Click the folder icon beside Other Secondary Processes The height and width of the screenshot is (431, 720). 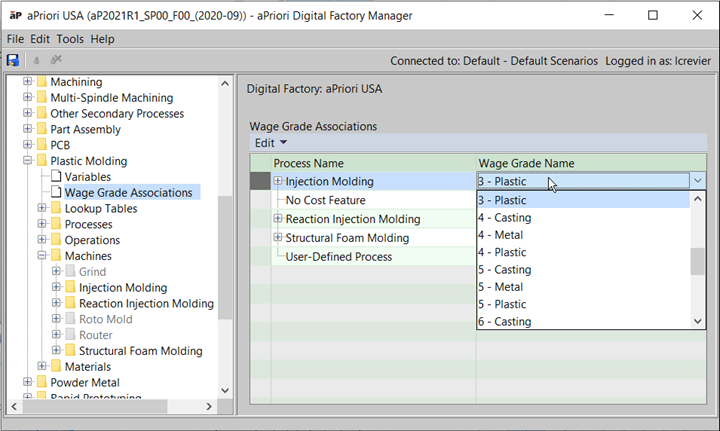pos(42,113)
